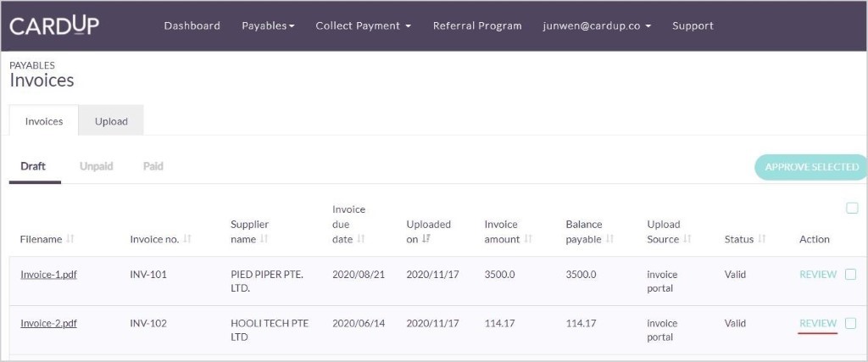Expand the Payables dropdown menu
This screenshot has height=362, width=868.
[268, 25]
